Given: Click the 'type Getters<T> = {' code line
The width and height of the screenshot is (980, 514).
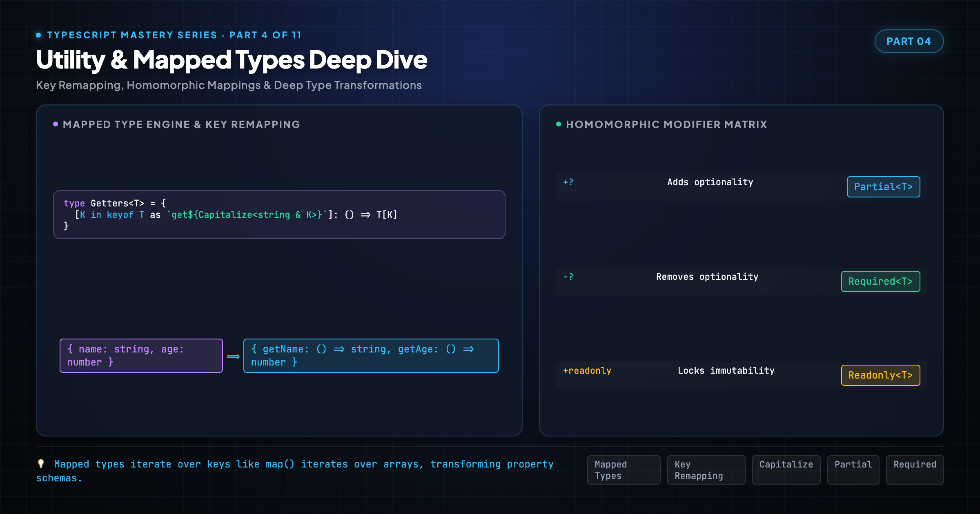Looking at the screenshot, I should tap(115, 203).
